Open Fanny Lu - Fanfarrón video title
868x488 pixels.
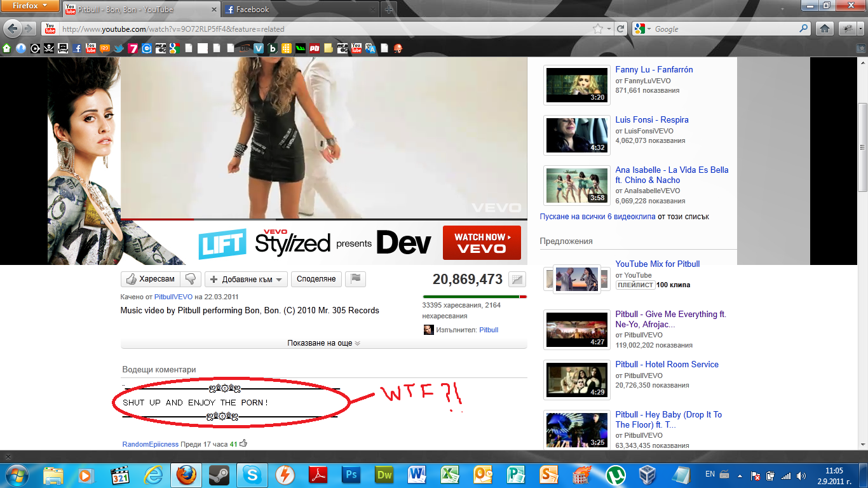pyautogui.click(x=654, y=70)
